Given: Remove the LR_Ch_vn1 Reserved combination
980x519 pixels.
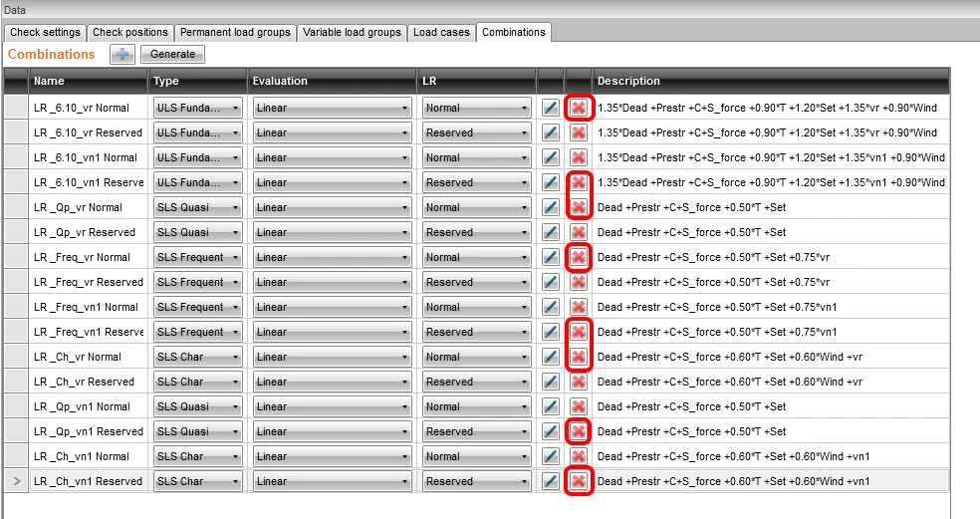Looking at the screenshot, I should (x=578, y=481).
